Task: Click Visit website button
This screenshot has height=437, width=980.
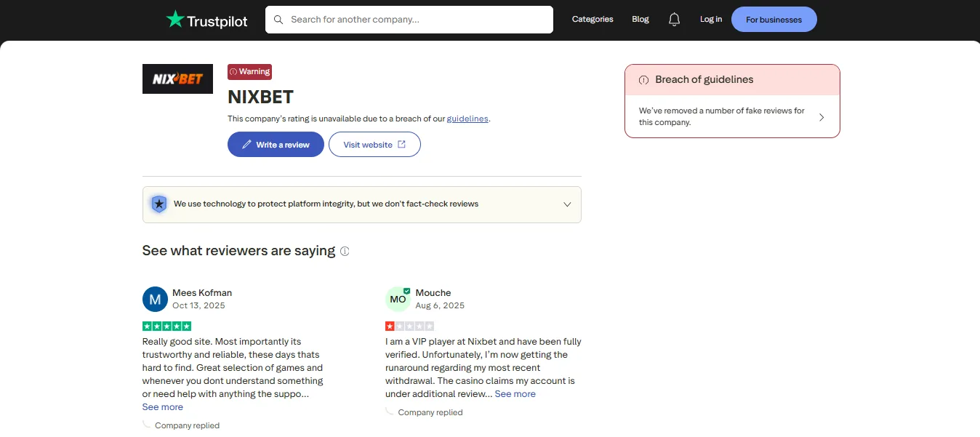Action: (374, 144)
